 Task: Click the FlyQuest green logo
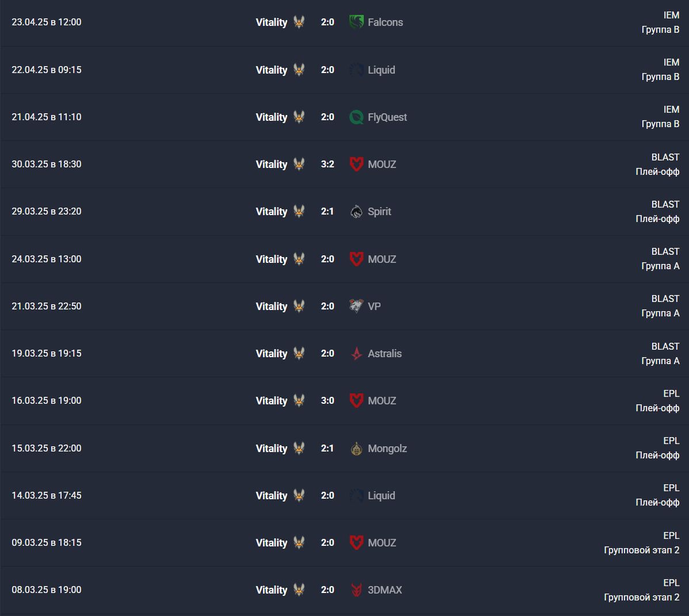(x=356, y=117)
